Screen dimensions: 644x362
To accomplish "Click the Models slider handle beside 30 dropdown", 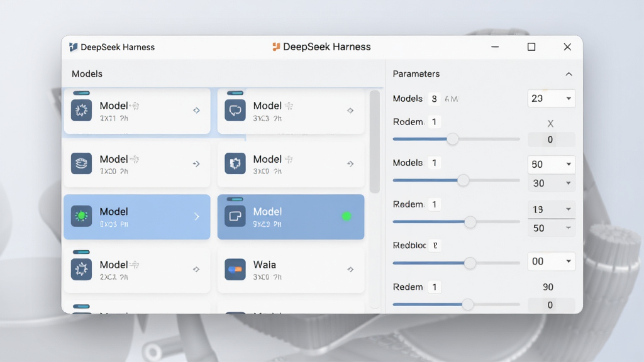I will [463, 180].
